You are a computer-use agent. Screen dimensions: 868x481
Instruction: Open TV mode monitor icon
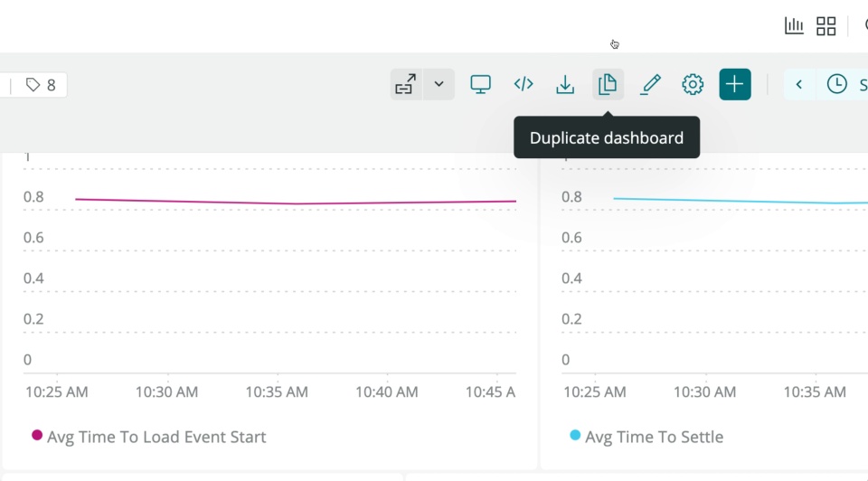[480, 85]
